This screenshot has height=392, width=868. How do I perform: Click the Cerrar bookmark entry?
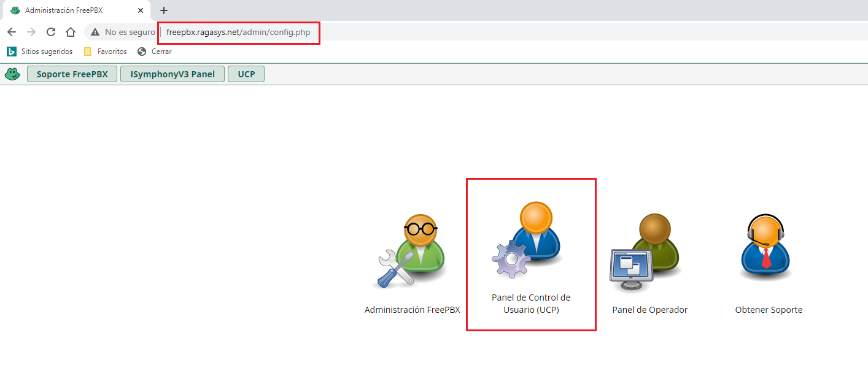click(x=155, y=52)
